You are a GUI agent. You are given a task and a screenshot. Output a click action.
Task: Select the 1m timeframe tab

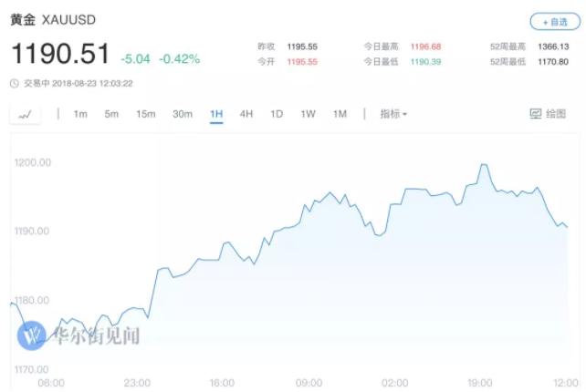[x=80, y=114]
